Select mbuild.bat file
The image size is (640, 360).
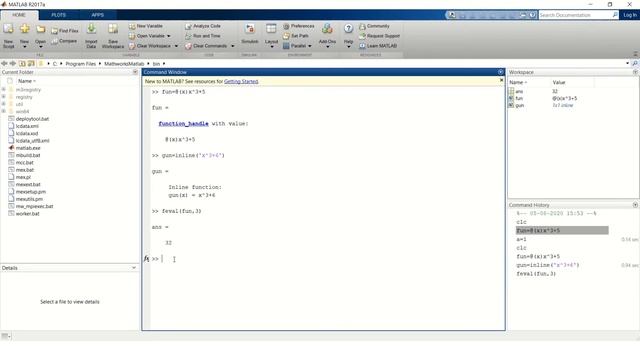point(28,156)
